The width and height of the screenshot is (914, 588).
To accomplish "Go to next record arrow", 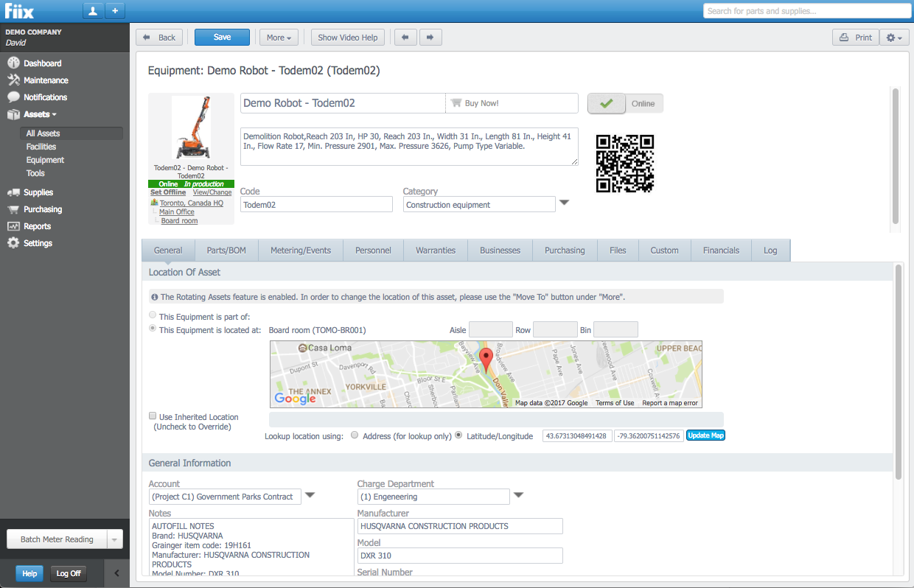I will [x=430, y=38].
